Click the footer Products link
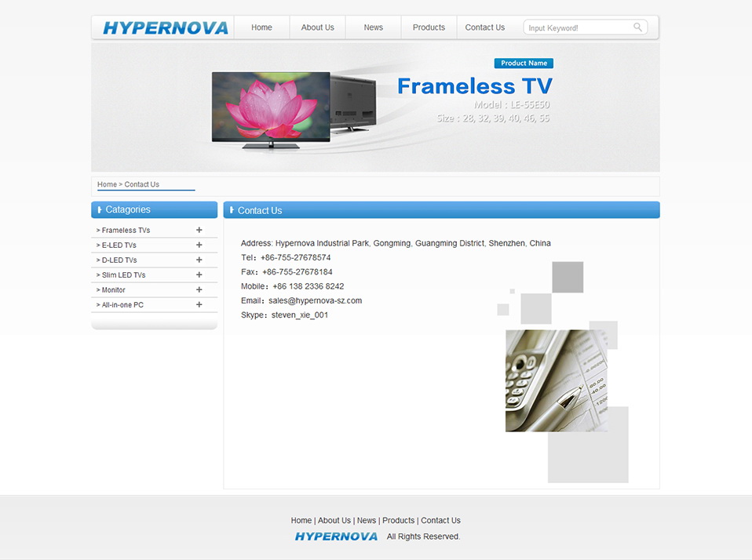The height and width of the screenshot is (560, 752). pyautogui.click(x=399, y=520)
